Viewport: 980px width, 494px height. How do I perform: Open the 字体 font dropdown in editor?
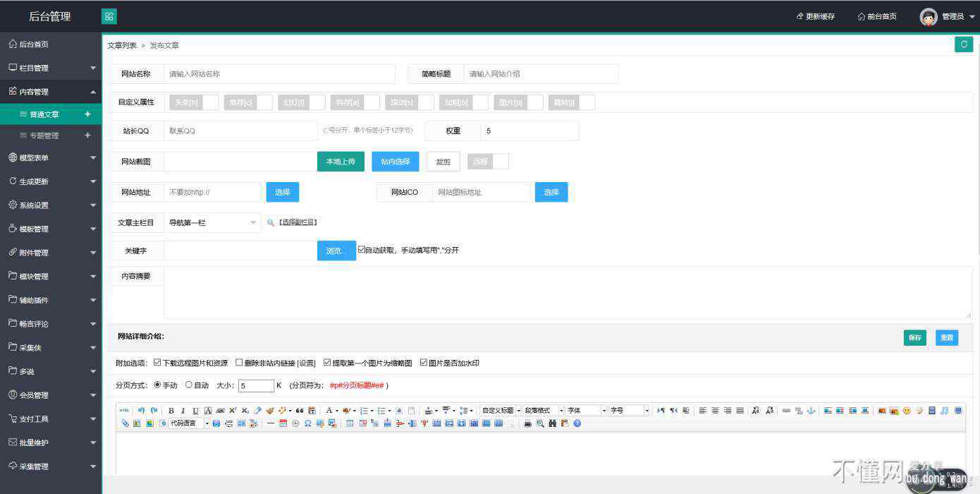point(585,411)
